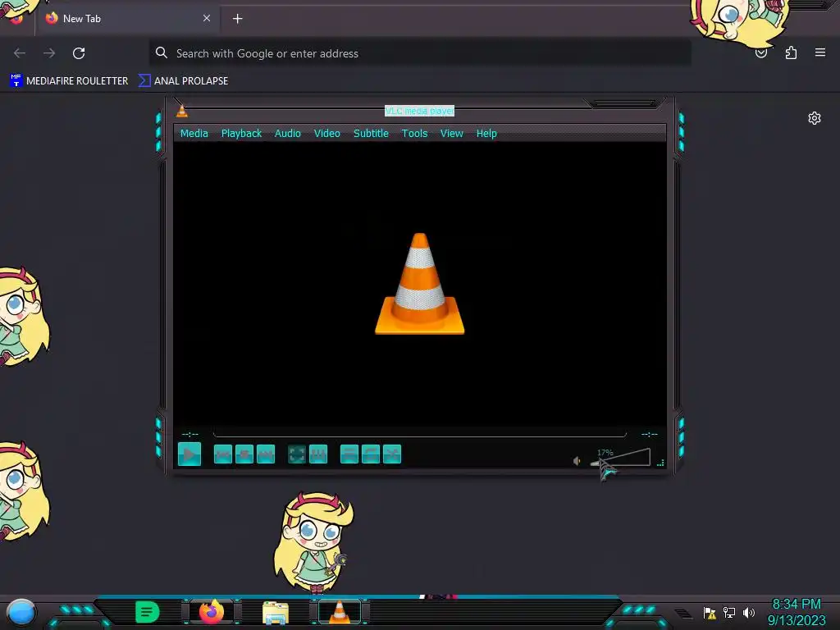Open File Explorer from the taskbar

276,613
